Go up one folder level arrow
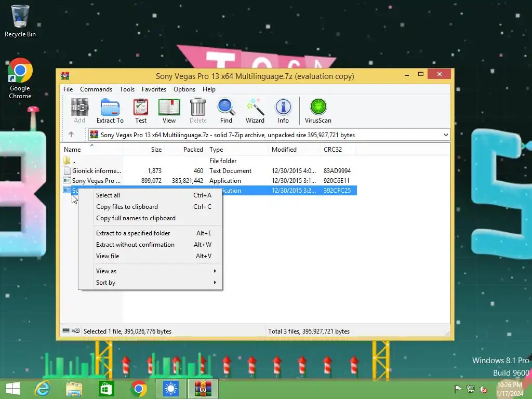This screenshot has height=399, width=532. [x=71, y=135]
